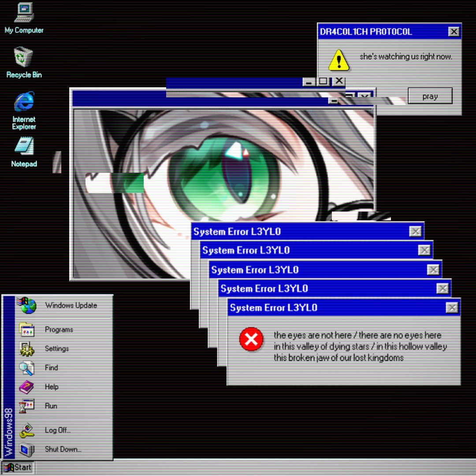
Task: Click the Settings gear icon
Action: pyautogui.click(x=27, y=349)
